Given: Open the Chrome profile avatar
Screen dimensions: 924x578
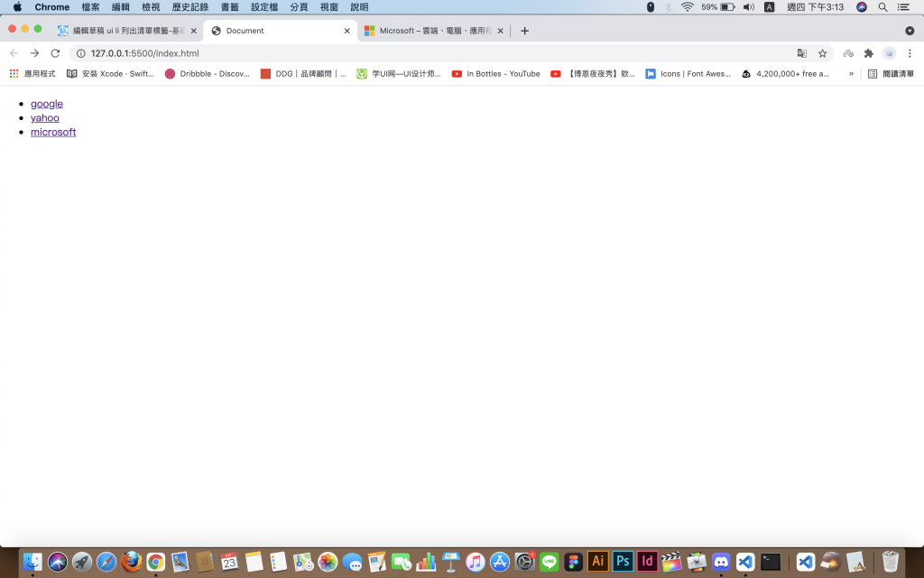Looking at the screenshot, I should click(x=889, y=53).
